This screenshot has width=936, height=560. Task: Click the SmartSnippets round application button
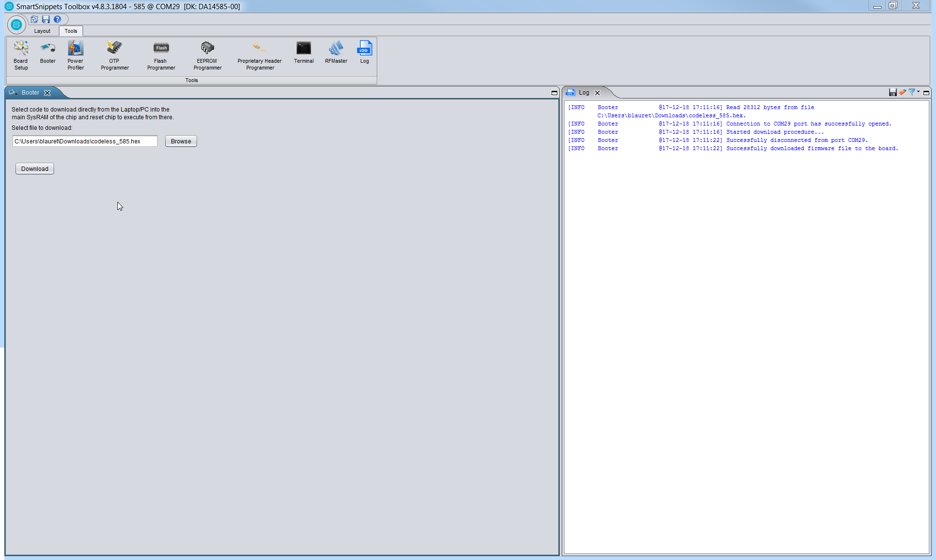pos(16,24)
